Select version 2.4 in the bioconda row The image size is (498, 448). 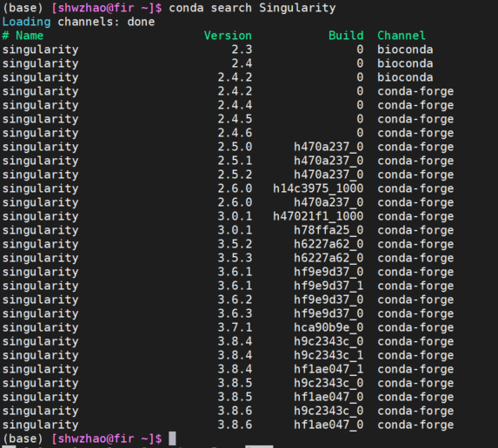pyautogui.click(x=242, y=63)
